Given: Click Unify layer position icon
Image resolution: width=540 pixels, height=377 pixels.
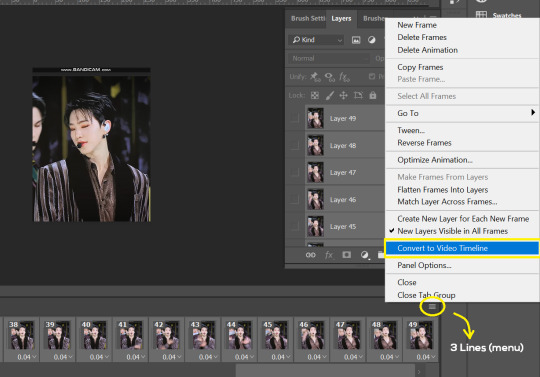Looking at the screenshot, I should click(x=315, y=76).
